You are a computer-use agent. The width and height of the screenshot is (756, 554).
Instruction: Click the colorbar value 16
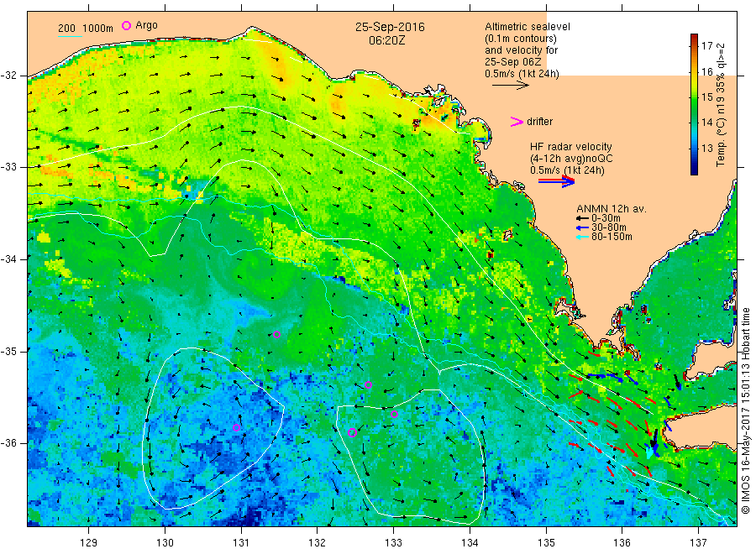pos(706,72)
